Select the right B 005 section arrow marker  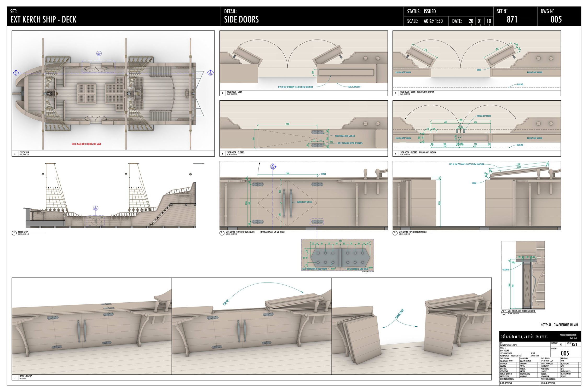[x=210, y=73]
